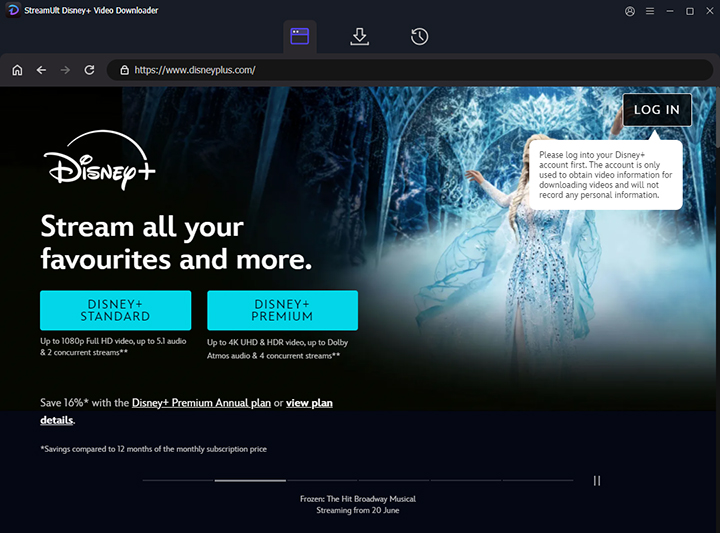Click the LOG IN button
The height and width of the screenshot is (533, 720).
pos(657,110)
